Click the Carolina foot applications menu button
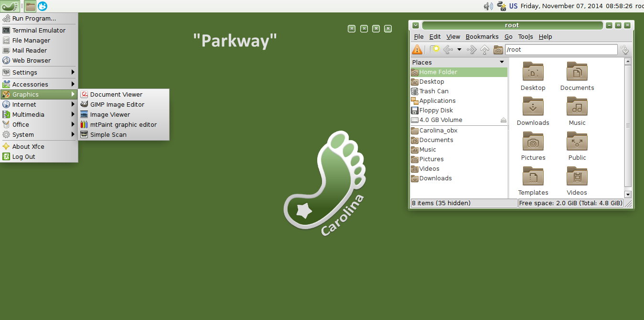Viewport: 644px width, 320px height. [x=10, y=6]
